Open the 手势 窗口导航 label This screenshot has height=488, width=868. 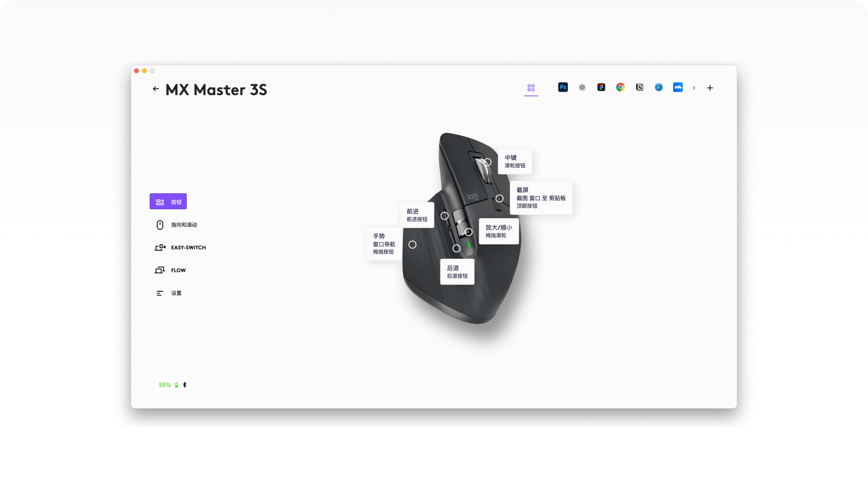tap(384, 244)
